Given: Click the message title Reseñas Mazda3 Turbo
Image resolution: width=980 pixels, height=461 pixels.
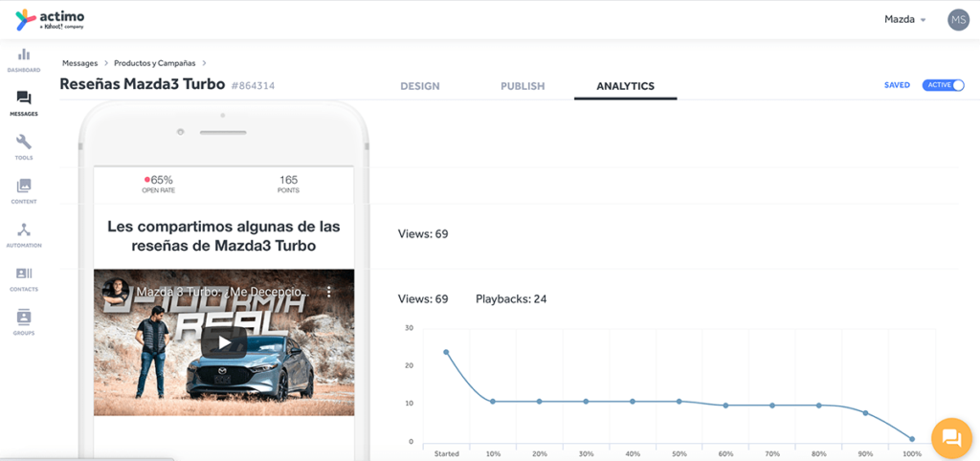Looking at the screenshot, I should pos(142,84).
